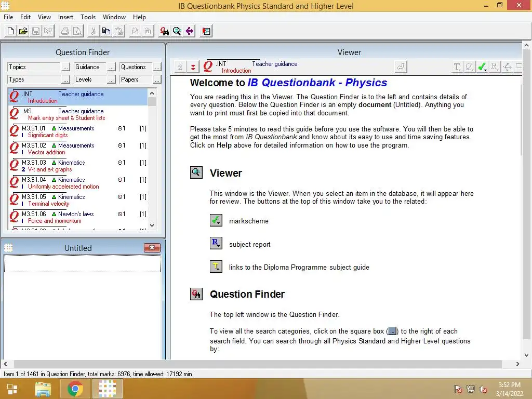Click the next item red down-arrows button
Image resolution: width=532 pixels, height=399 pixels.
[193, 67]
